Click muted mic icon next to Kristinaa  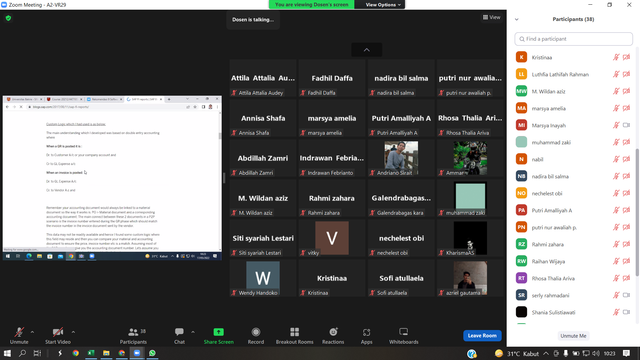[616, 57]
